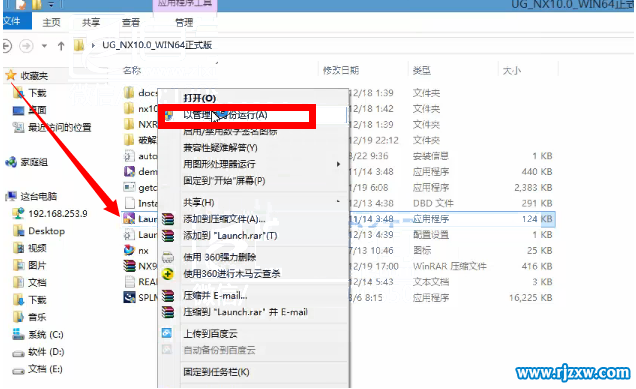Viewport: 636px width, 389px height.
Task: Switch to the 管理 ribbon tab
Action: [x=184, y=22]
